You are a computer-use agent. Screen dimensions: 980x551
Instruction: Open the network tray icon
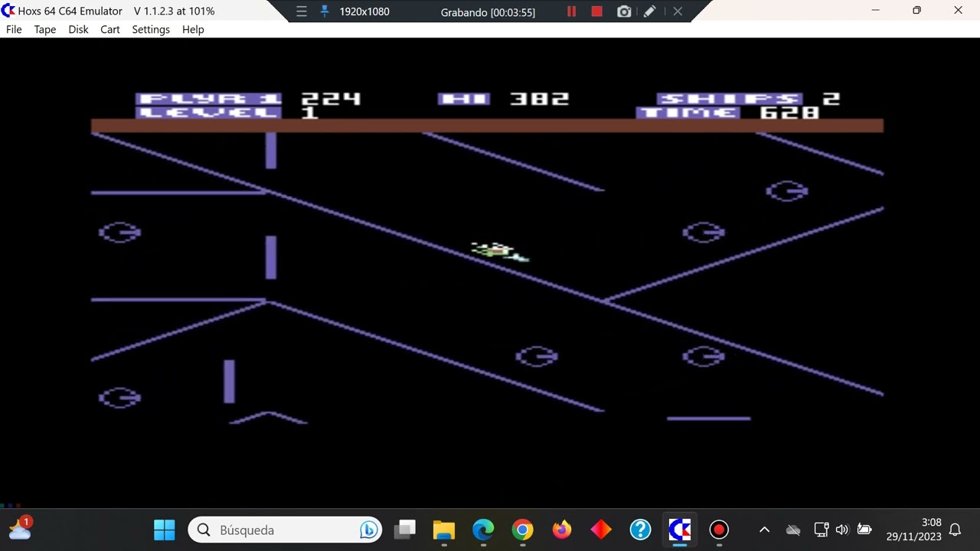[x=821, y=530]
